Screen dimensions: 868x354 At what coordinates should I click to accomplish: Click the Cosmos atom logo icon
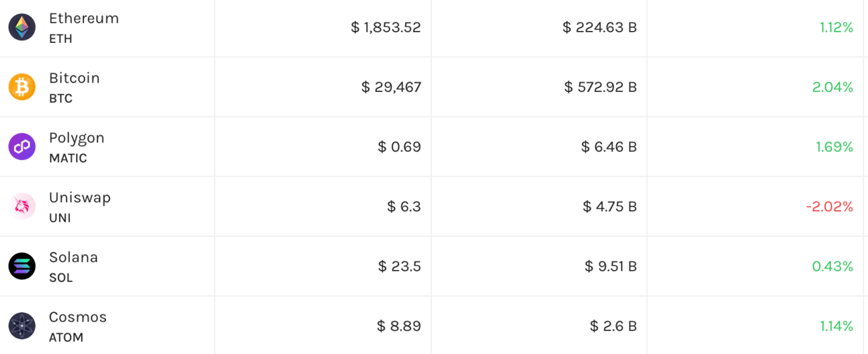click(x=22, y=326)
